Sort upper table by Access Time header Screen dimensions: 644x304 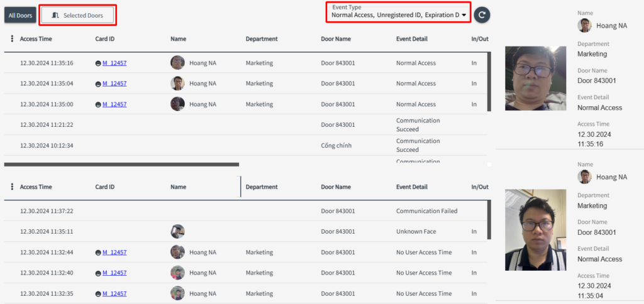36,39
